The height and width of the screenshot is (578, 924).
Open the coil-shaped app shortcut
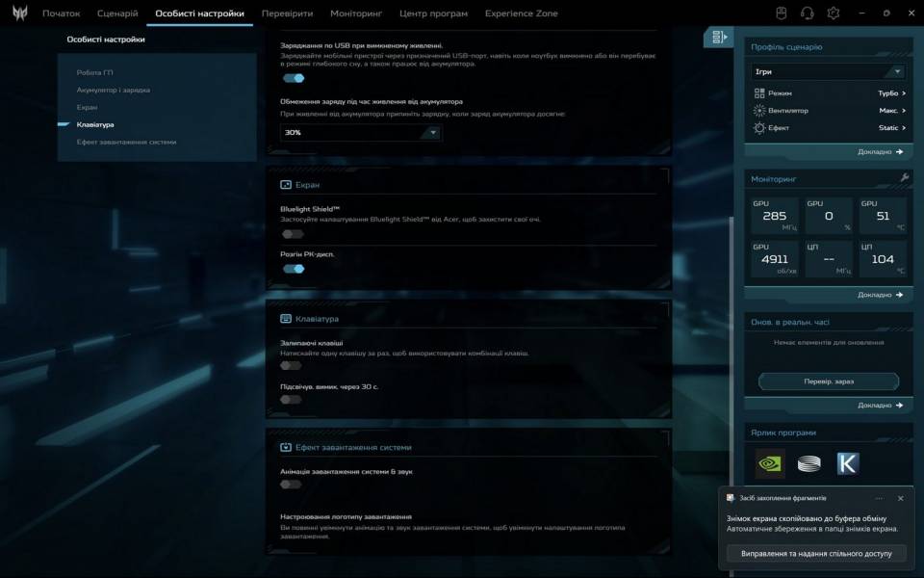pyautogui.click(x=808, y=463)
